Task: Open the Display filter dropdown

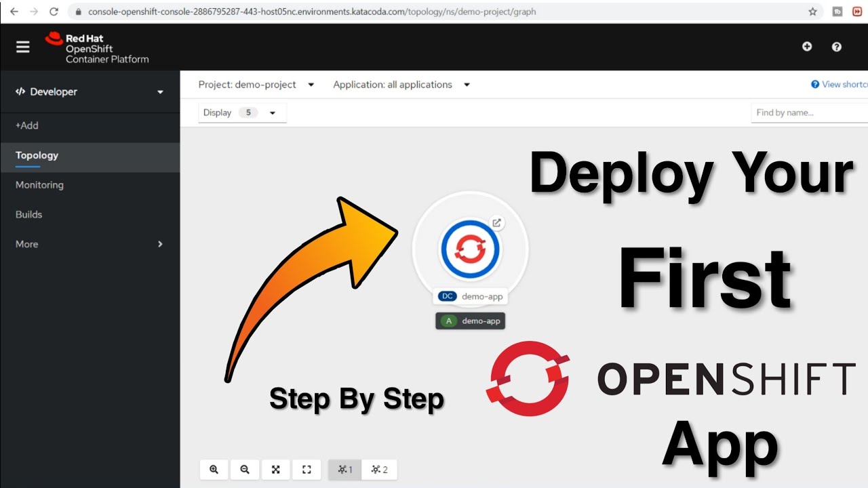Action: 242,113
